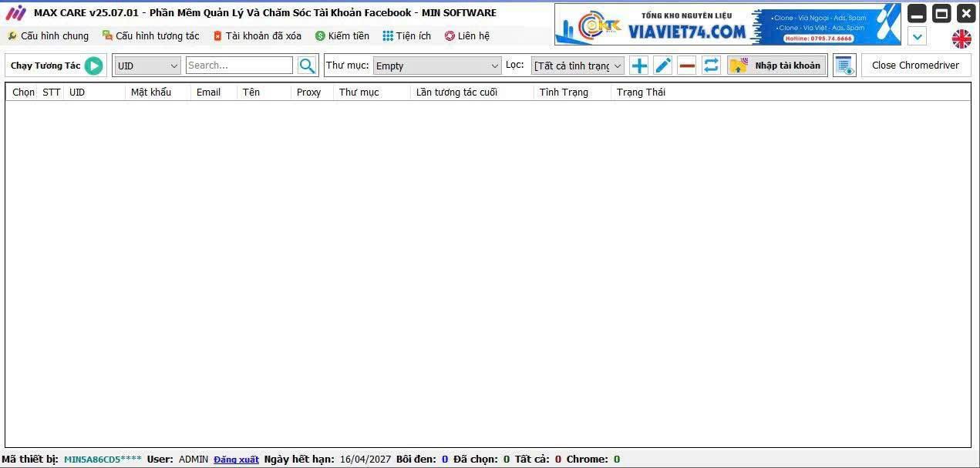The height and width of the screenshot is (468, 980).
Task: Click the list view icon beside Nhập tài khoản
Action: (x=844, y=66)
